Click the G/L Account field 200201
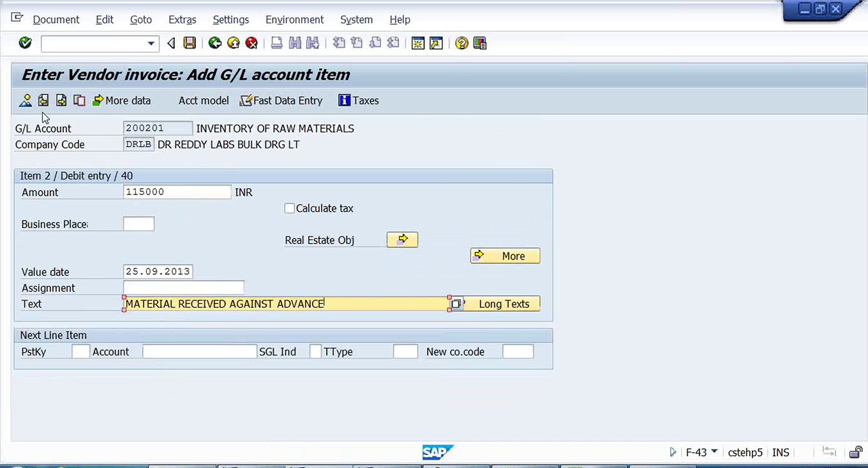The height and width of the screenshot is (468, 868). tap(158, 128)
